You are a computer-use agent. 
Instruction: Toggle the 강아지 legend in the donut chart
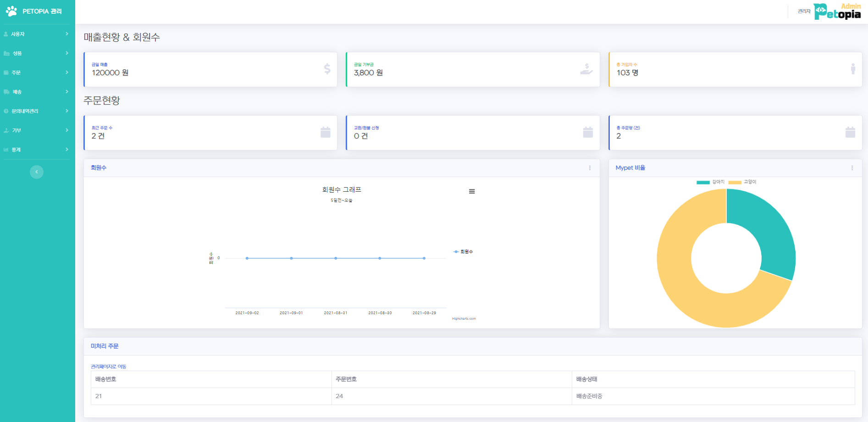[711, 182]
